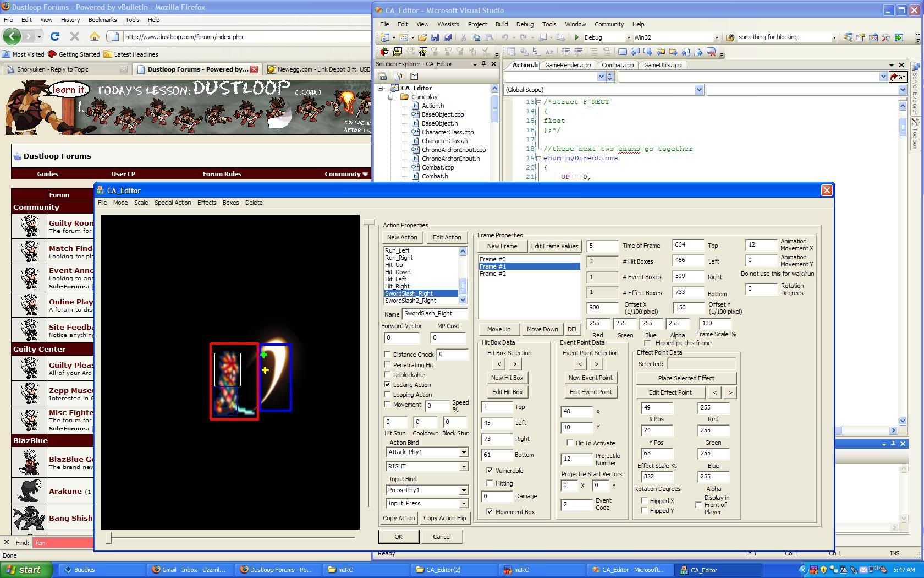The image size is (924, 578).
Task: Start menu button on taskbar
Action: (26, 570)
